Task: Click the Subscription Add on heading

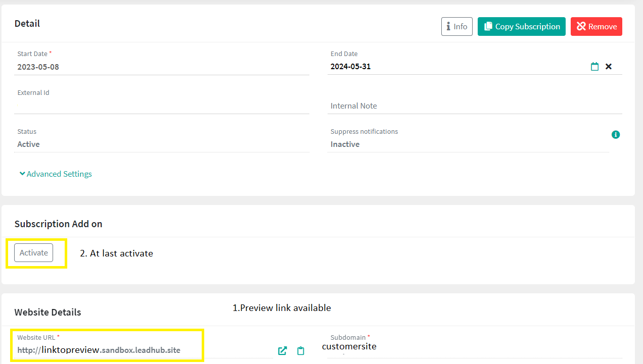Action: coord(58,224)
